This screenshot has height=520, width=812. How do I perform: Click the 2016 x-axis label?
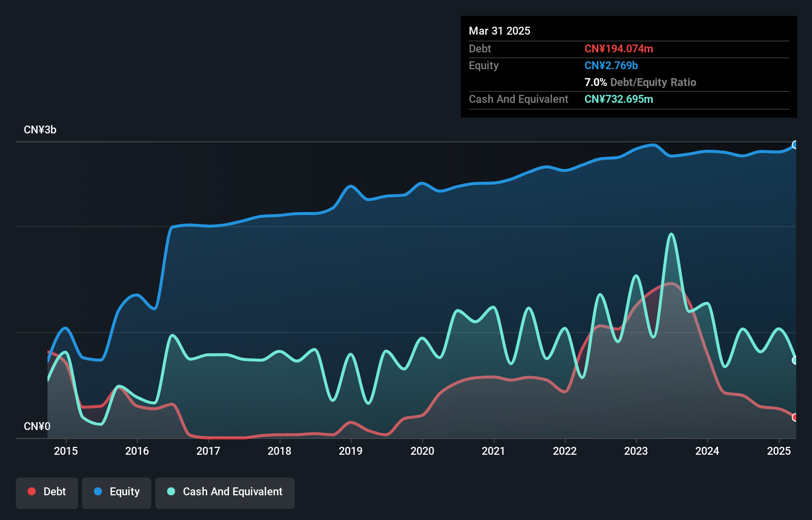(x=137, y=451)
